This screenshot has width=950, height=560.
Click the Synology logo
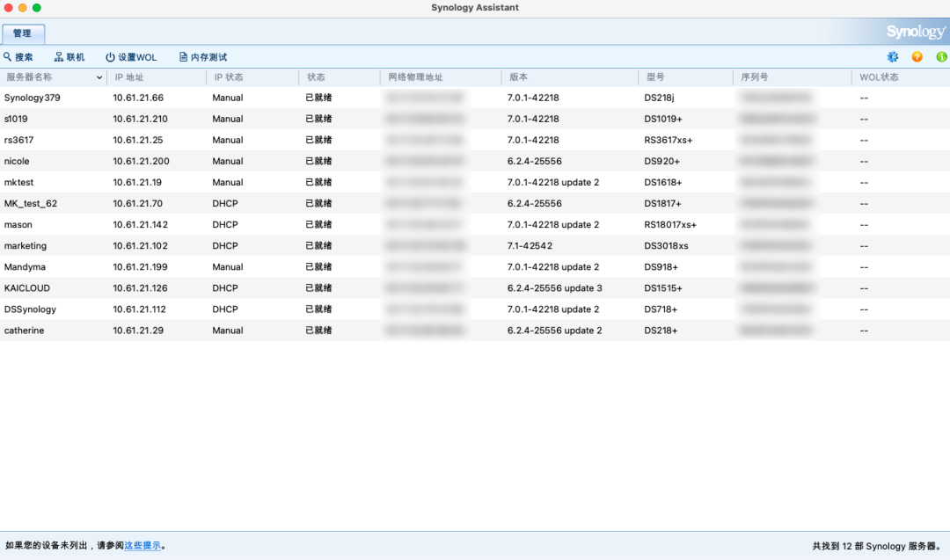(x=915, y=33)
